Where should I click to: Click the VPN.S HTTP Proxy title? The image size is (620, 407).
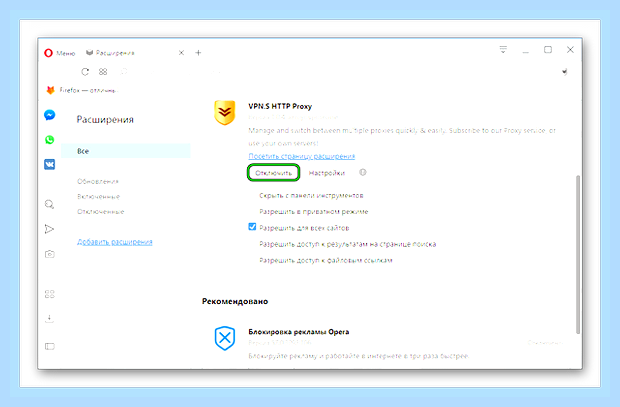pos(280,106)
